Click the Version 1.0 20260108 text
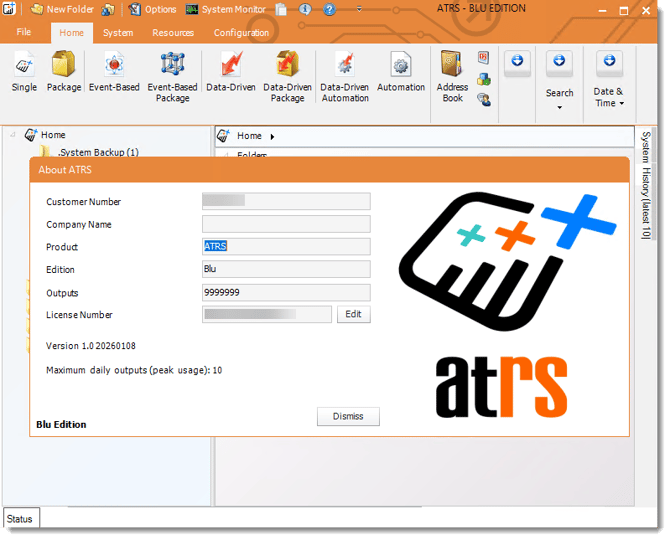Image resolution: width=670 pixels, height=540 pixels. (91, 346)
